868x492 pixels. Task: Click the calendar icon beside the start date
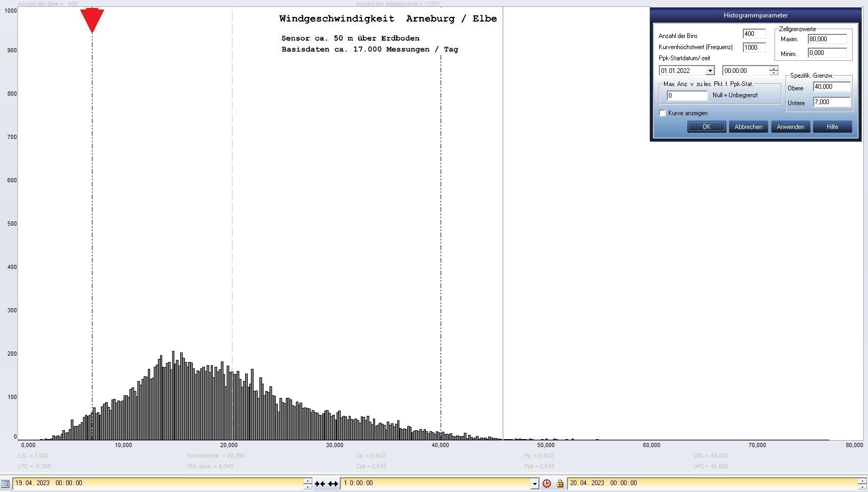pos(5,484)
